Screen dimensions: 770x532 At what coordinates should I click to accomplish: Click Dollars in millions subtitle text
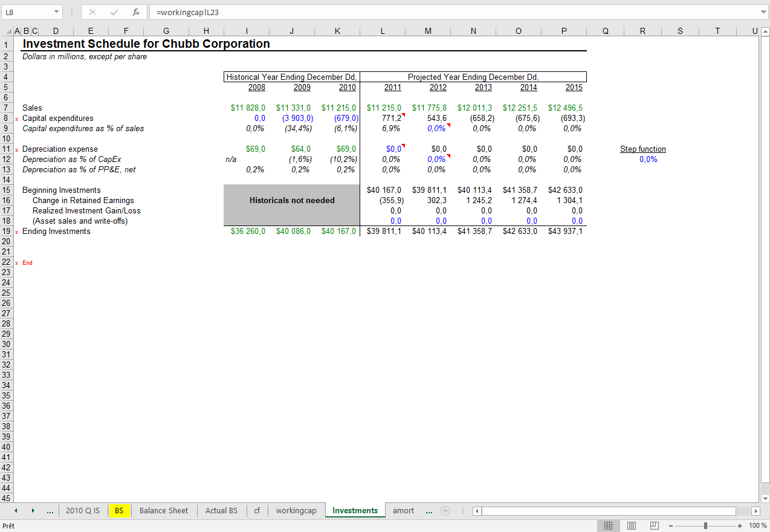(85, 56)
